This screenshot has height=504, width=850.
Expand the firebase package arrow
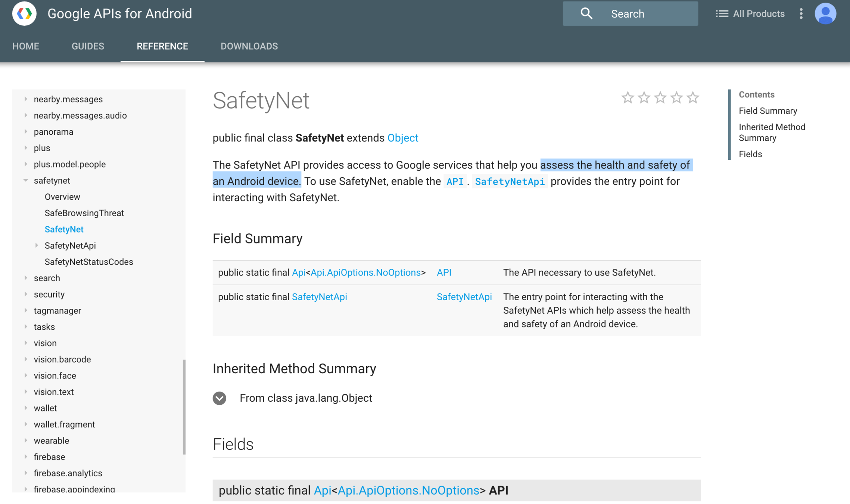coord(26,457)
